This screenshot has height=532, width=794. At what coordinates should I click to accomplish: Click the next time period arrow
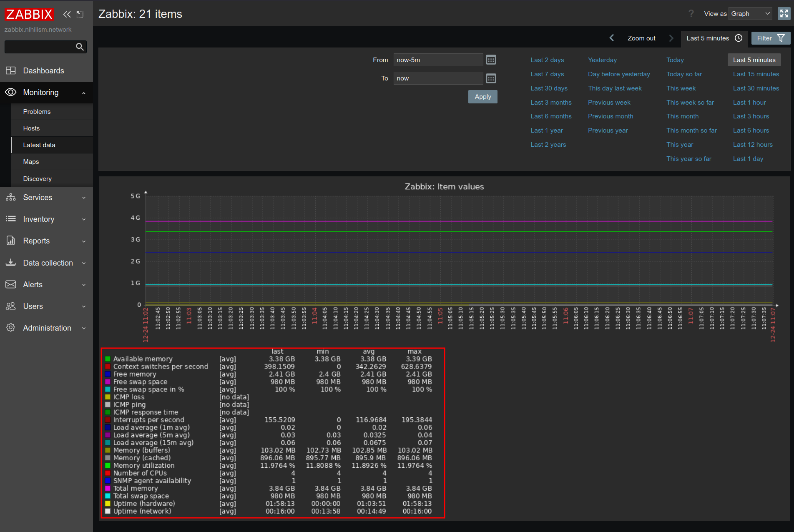671,38
